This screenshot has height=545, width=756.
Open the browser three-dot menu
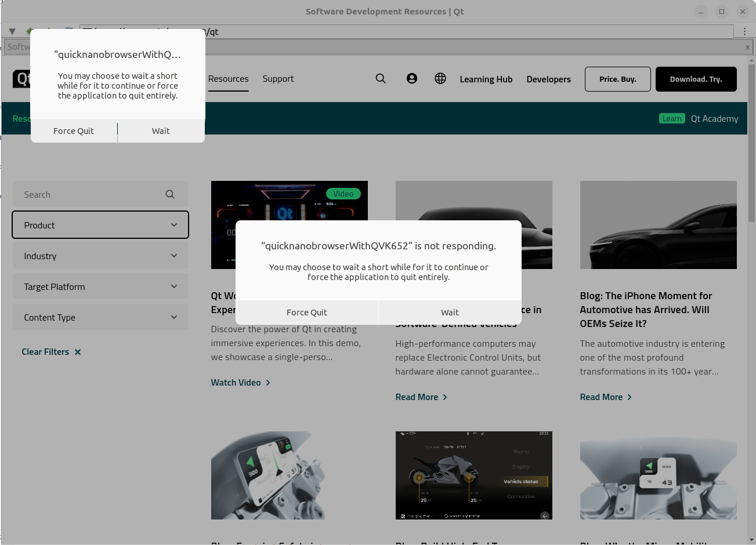[745, 31]
